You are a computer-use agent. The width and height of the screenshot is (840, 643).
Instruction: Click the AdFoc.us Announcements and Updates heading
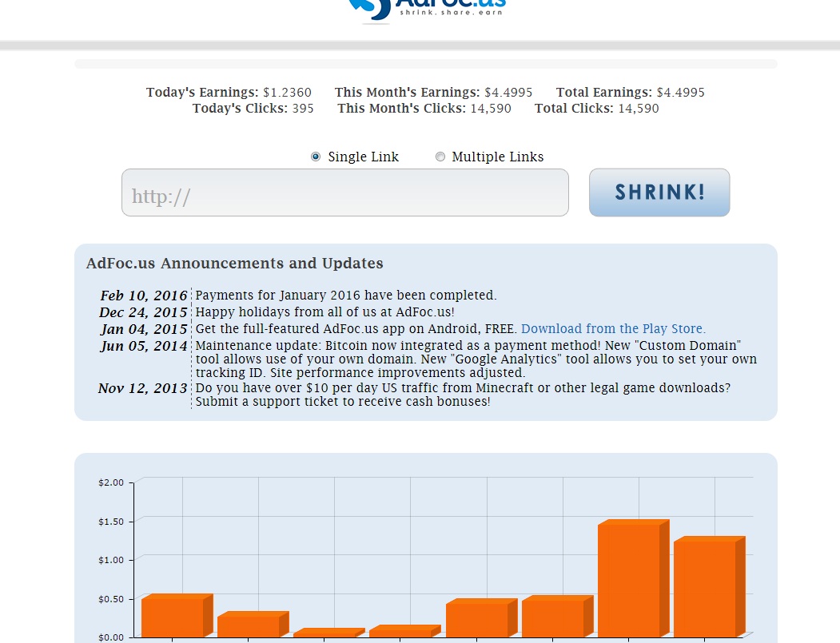pos(235,264)
